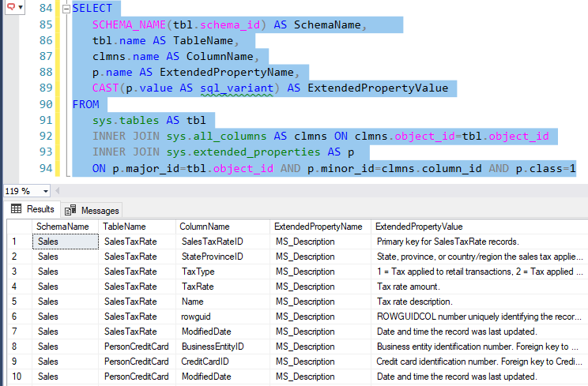
Task: Click line number 84 in editor margin
Action: [x=46, y=8]
